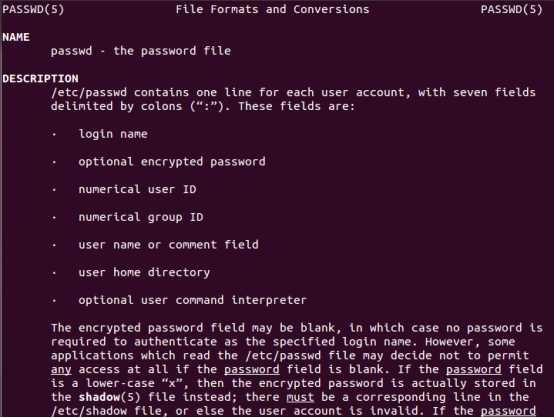The image size is (554, 418).
Task: Click 'user name or comment field' entry
Action: pyautogui.click(x=169, y=245)
